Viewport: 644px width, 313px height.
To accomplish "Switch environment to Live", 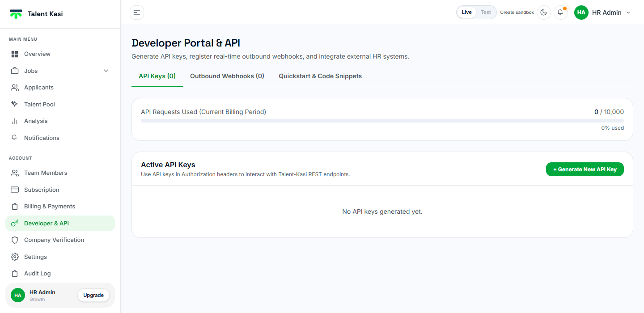I will (x=466, y=13).
